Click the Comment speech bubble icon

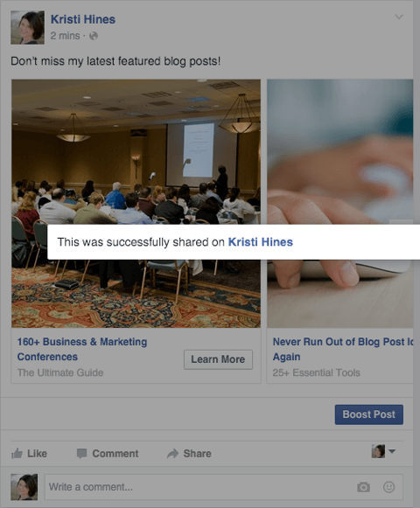[x=81, y=453]
